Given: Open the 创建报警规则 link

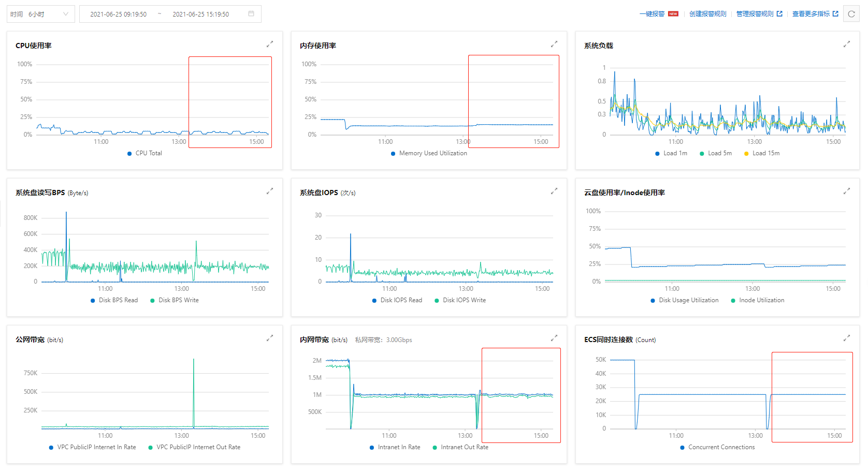Looking at the screenshot, I should pos(708,14).
